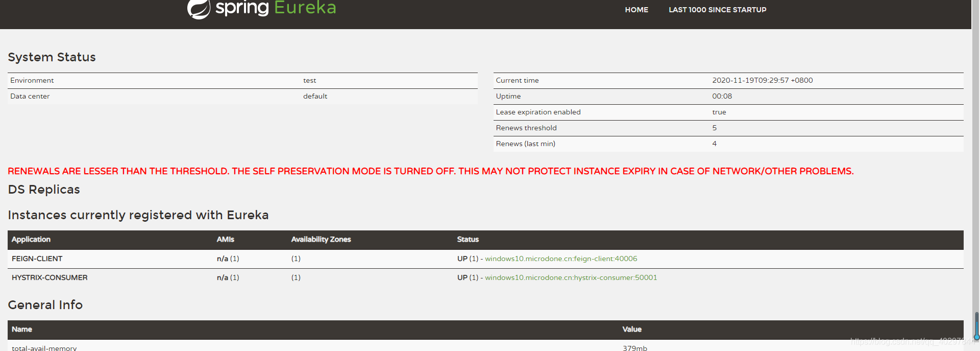Open LAST 1000 SINCE STARTUP page
This screenshot has width=980, height=351.
tap(717, 10)
